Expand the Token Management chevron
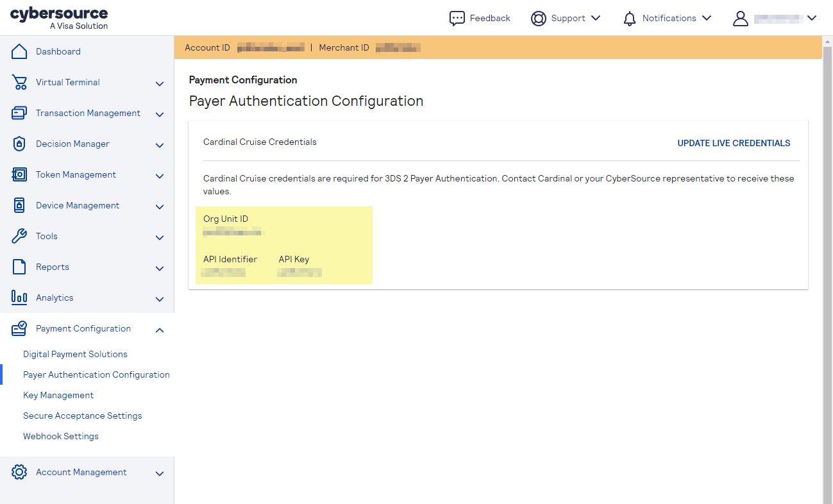 [160, 176]
